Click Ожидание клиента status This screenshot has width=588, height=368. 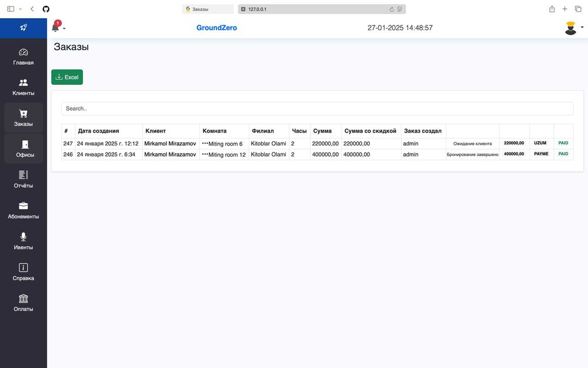[x=473, y=144]
